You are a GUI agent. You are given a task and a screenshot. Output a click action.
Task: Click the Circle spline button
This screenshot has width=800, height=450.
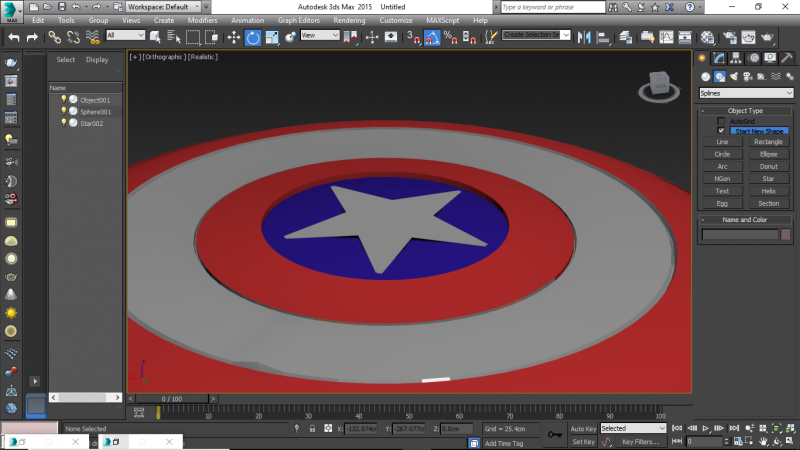pyautogui.click(x=722, y=154)
